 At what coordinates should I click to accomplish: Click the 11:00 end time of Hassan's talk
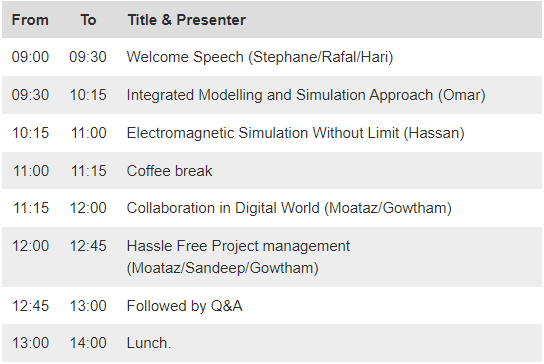[x=88, y=133]
